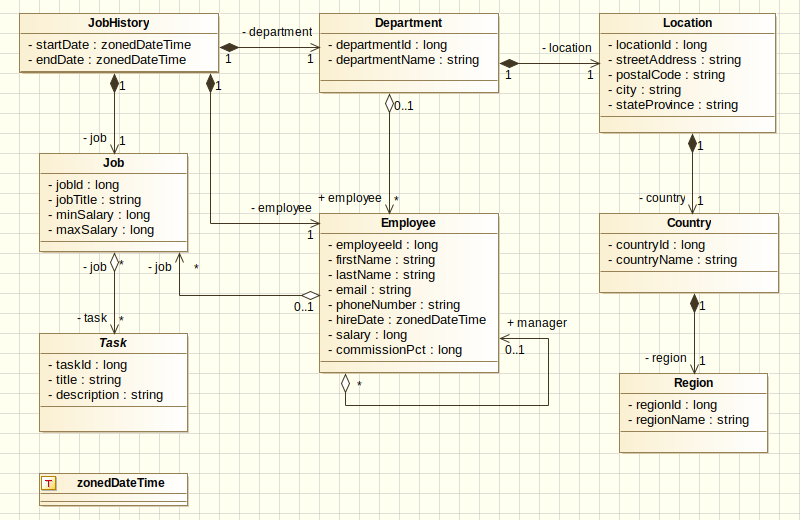The height and width of the screenshot is (520, 800).
Task: Click the Country class header
Action: [687, 223]
